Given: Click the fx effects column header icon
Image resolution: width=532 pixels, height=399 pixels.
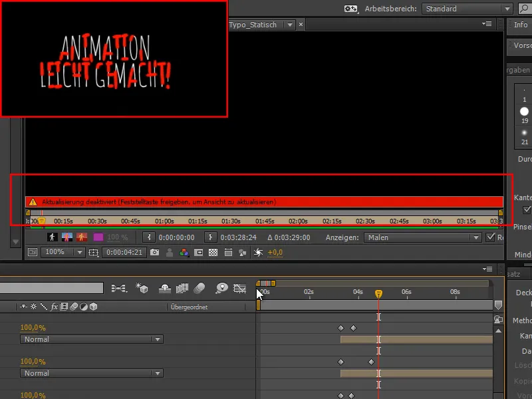Looking at the screenshot, I should (x=54, y=307).
